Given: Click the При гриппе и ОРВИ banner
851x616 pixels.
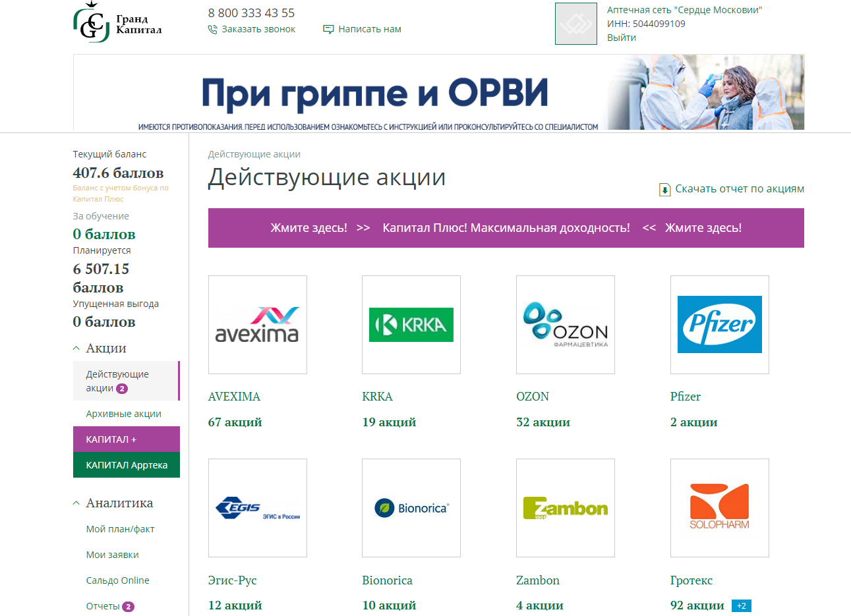Looking at the screenshot, I should coord(439,93).
